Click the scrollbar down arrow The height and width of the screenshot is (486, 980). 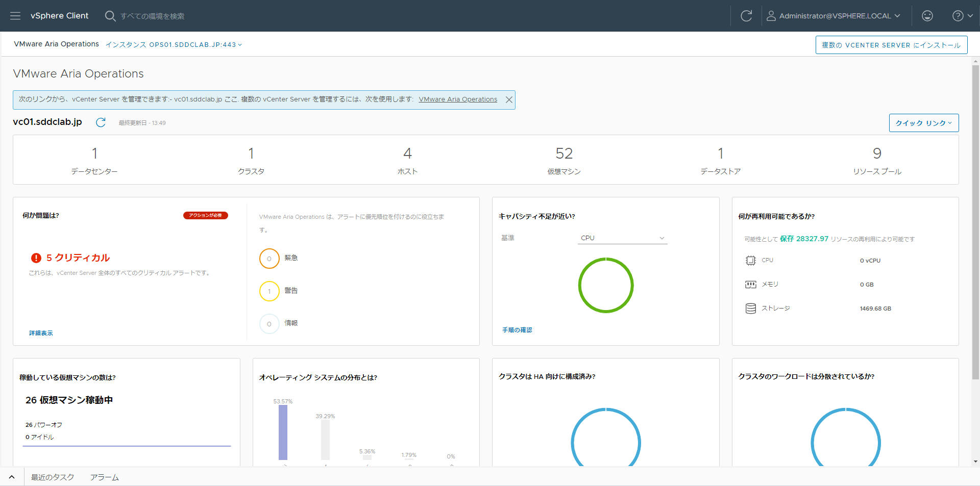[975, 462]
